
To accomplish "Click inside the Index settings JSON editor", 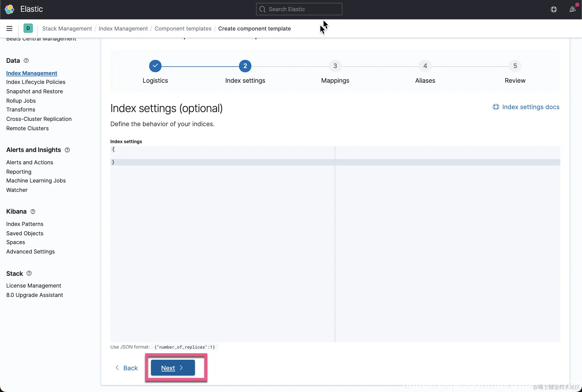I will (223, 235).
